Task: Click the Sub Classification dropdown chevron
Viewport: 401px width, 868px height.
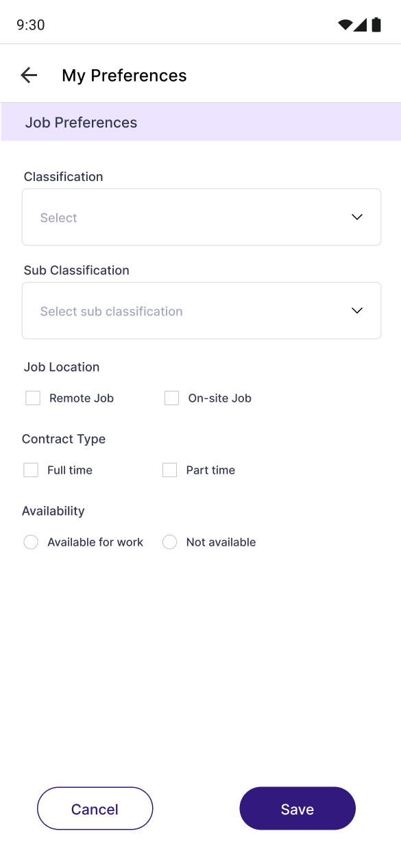Action: point(356,311)
